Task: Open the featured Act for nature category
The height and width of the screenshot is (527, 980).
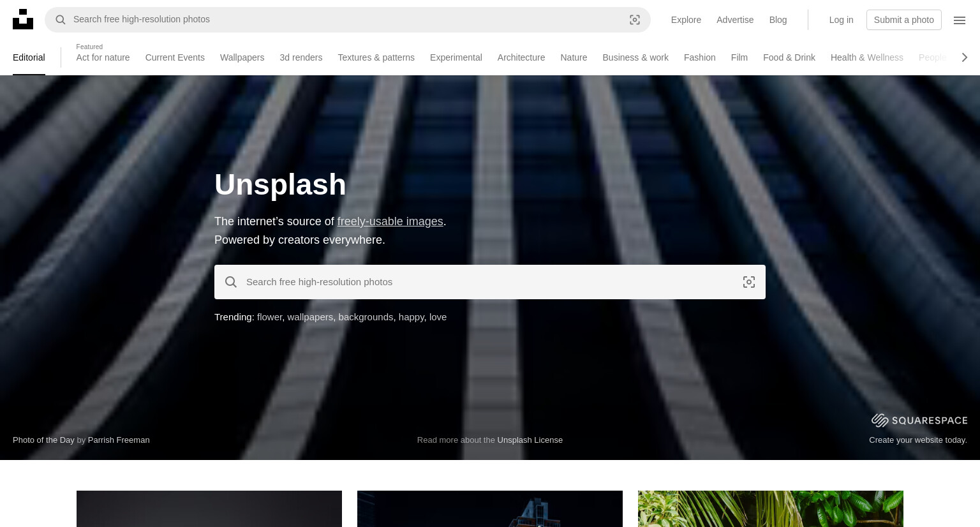Action: click(103, 57)
